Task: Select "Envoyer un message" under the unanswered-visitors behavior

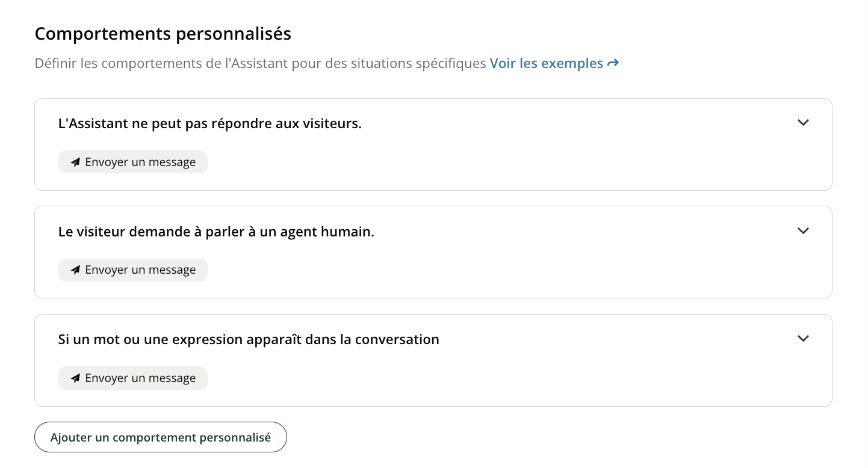Action: [x=140, y=162]
